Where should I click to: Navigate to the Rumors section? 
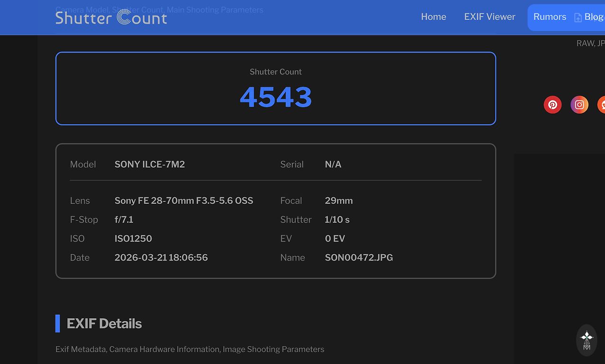pos(550,17)
